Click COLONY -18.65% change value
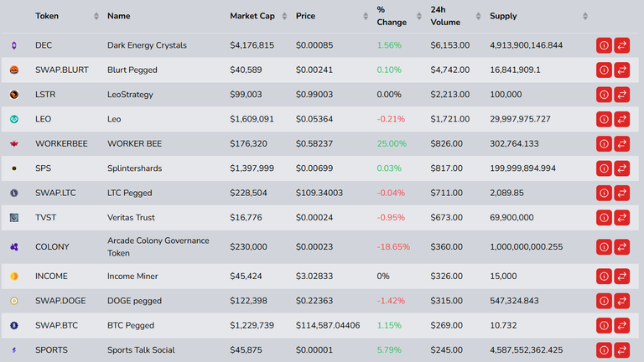 pyautogui.click(x=393, y=246)
